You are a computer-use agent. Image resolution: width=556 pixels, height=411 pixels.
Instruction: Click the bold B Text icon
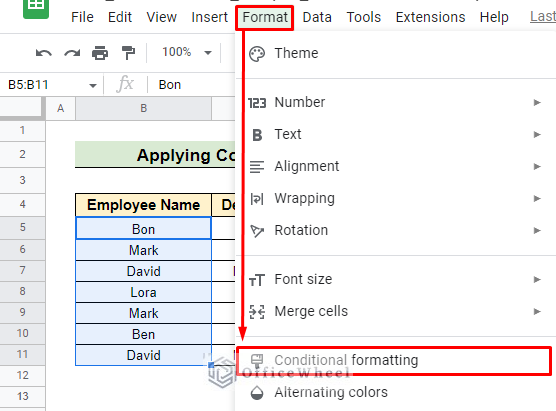click(x=257, y=135)
